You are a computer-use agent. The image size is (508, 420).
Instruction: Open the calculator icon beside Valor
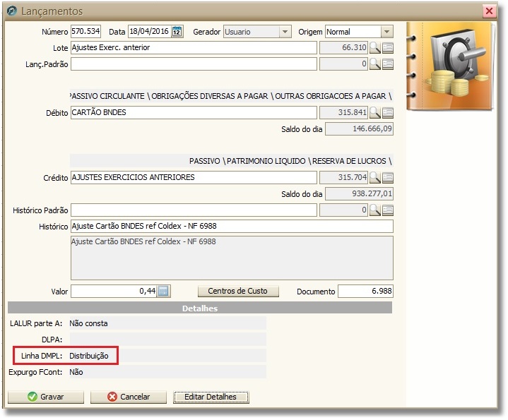tap(163, 292)
